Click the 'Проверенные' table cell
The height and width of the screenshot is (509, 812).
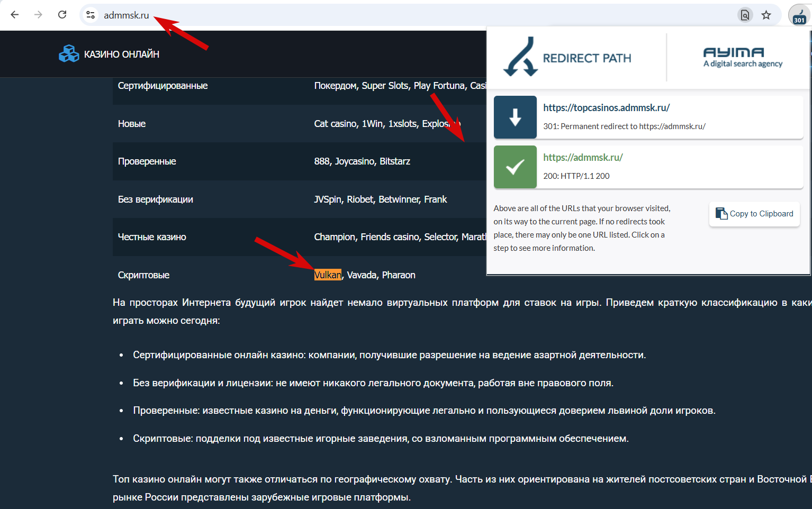(147, 161)
